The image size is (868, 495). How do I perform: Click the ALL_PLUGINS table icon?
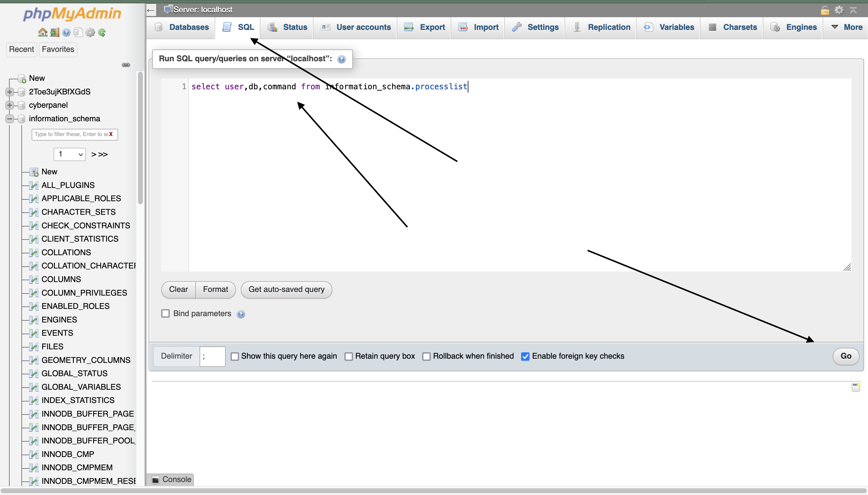point(34,185)
